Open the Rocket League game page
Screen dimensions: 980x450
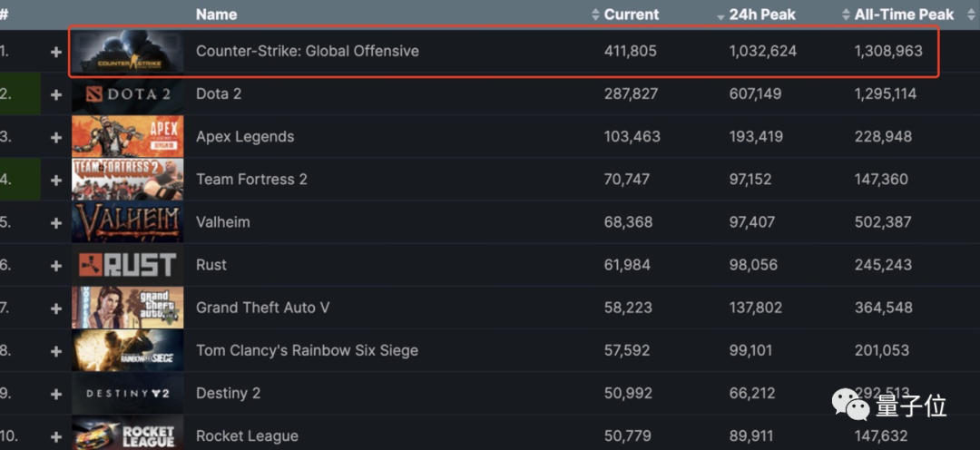[x=247, y=436]
